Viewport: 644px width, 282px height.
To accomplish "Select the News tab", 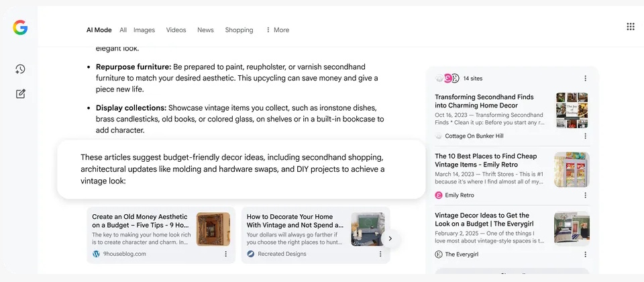I will (205, 30).
